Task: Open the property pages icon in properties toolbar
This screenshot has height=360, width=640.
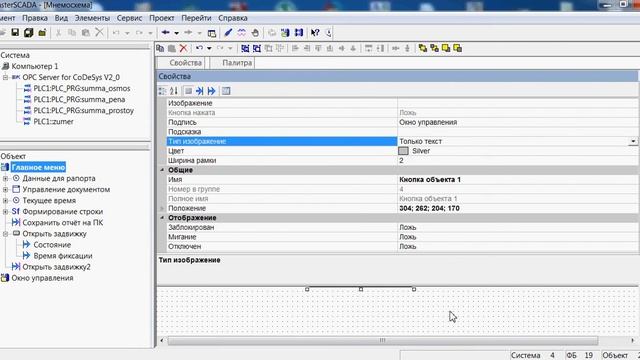Action: click(x=226, y=91)
